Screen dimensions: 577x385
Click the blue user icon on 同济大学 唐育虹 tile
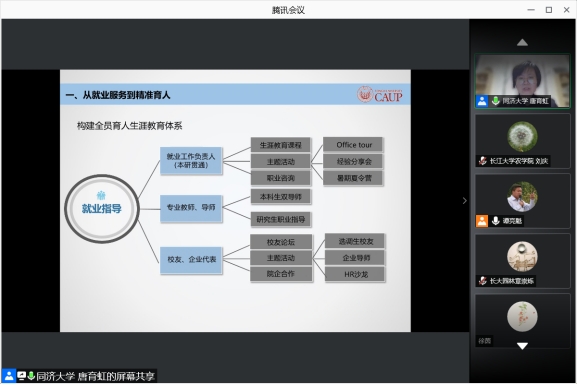coord(482,101)
